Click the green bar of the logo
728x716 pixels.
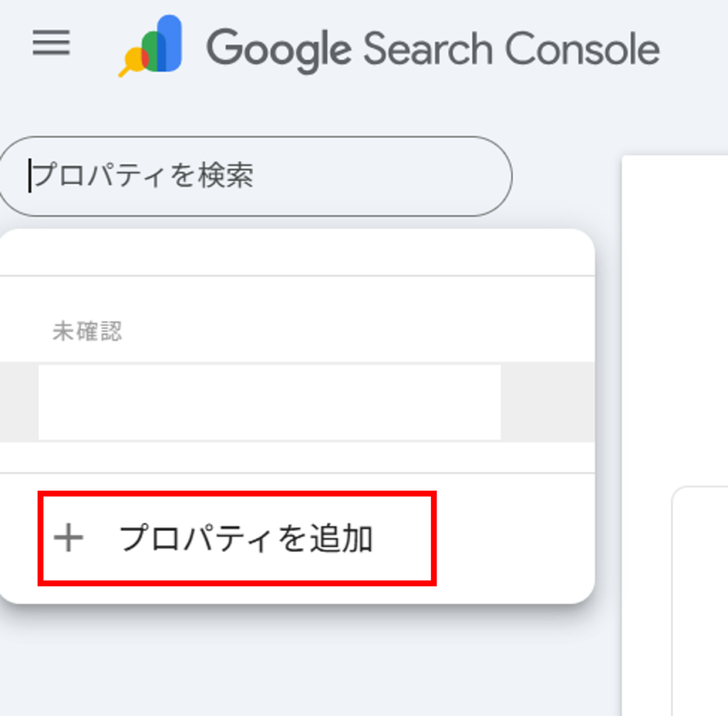[x=153, y=51]
